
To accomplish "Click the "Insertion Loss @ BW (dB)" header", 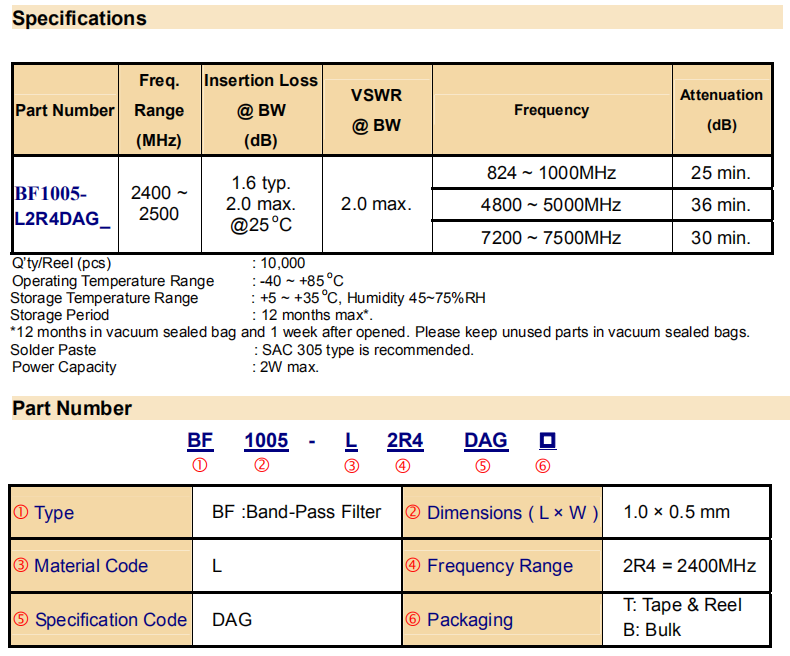I will pos(261,110).
